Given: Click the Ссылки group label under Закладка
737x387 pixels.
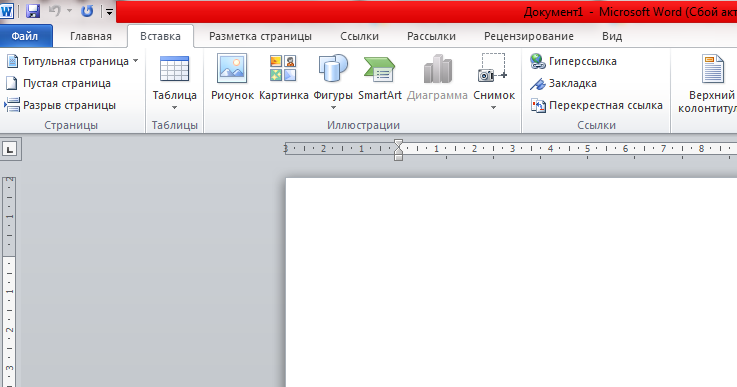Looking at the screenshot, I should point(596,125).
